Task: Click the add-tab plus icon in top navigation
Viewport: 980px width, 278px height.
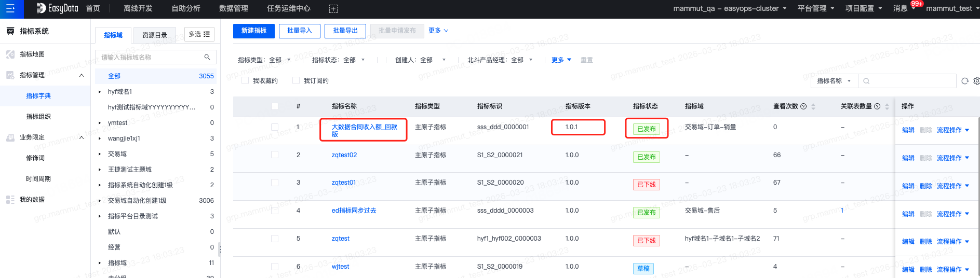Action: pos(333,9)
